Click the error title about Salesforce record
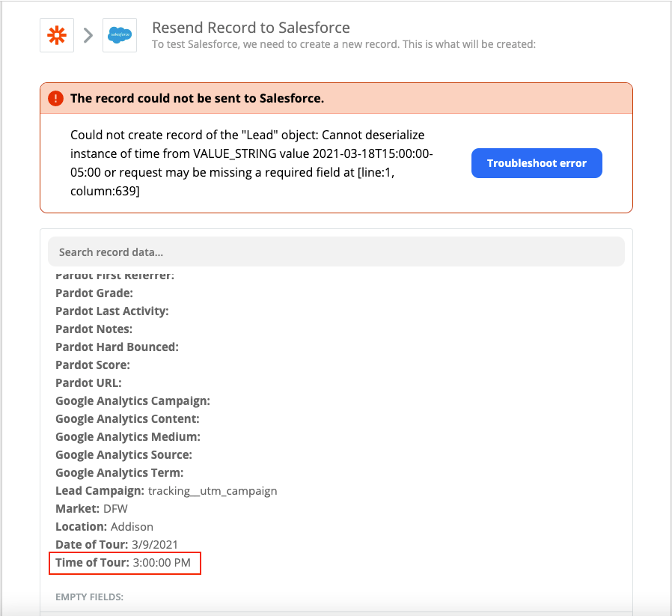Viewport: 672px width, 616px height. pyautogui.click(x=197, y=98)
